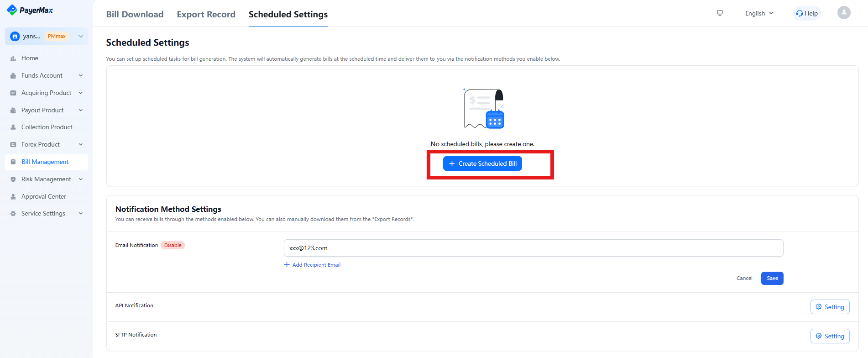Open the user profile avatar
The width and height of the screenshot is (868, 358).
(x=844, y=13)
